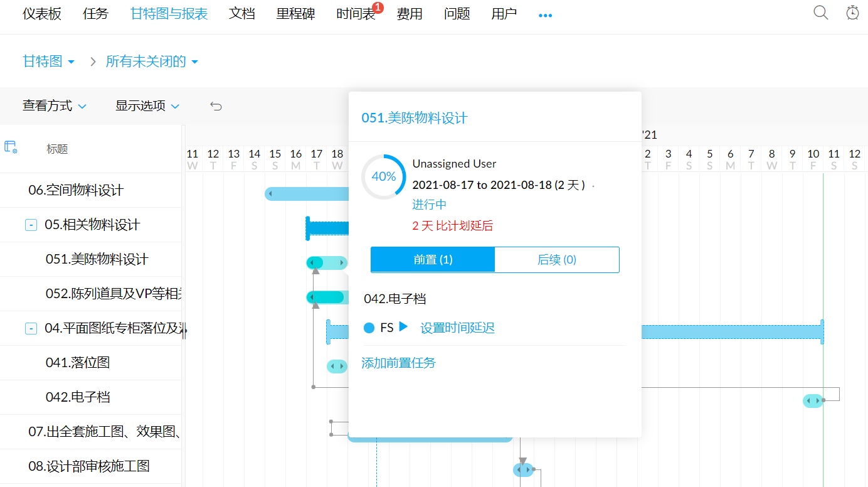Click the 设置时间延迟 link
868x487 pixels.
(457, 328)
